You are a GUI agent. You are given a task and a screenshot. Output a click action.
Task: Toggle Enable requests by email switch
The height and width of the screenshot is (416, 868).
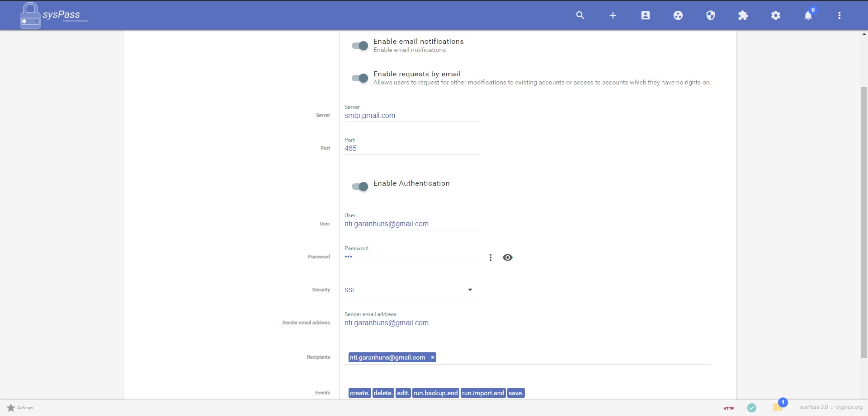click(x=360, y=78)
